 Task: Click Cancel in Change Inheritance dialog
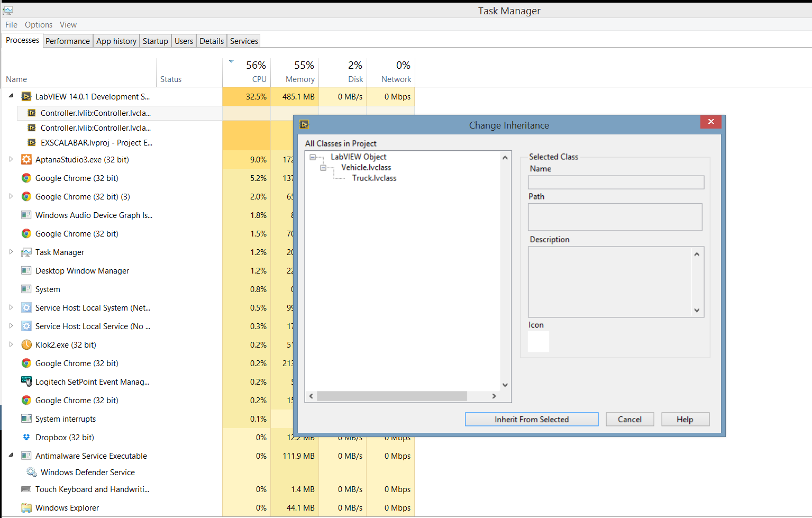629,419
